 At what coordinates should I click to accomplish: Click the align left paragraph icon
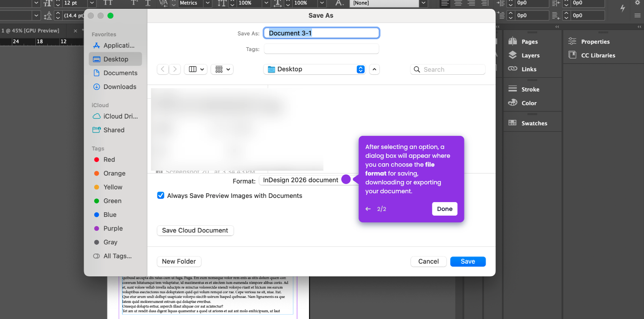click(x=445, y=3)
